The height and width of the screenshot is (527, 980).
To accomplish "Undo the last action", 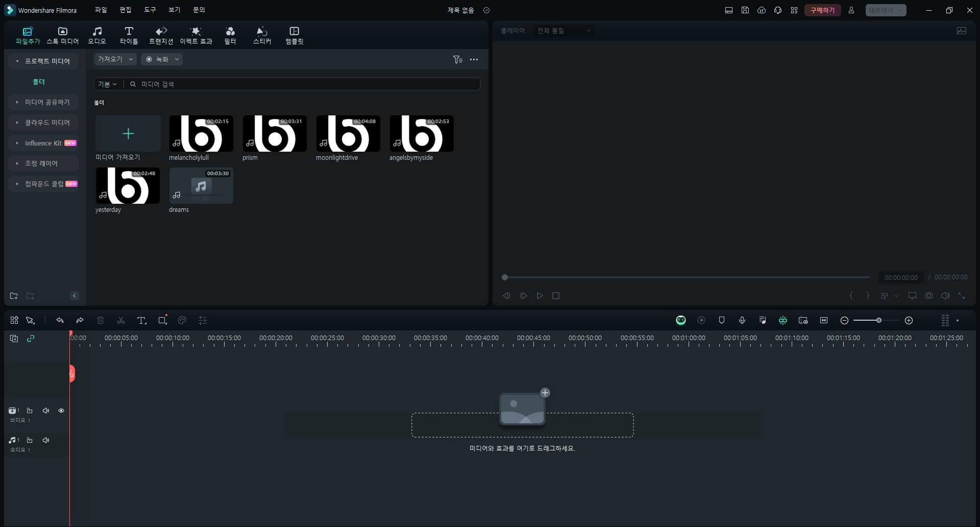I will coord(60,320).
